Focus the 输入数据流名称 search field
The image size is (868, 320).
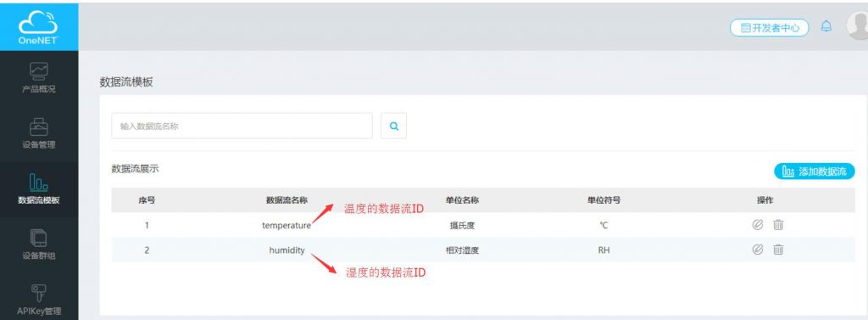coord(242,126)
